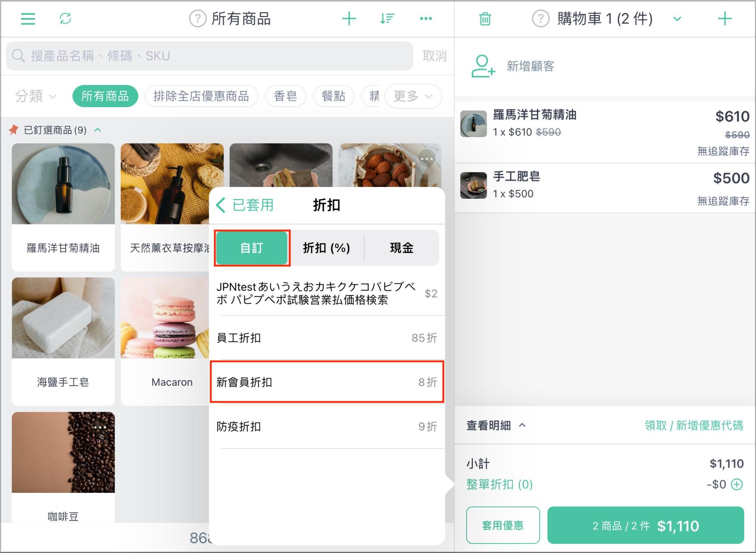Open options dots on madeleine basket product
This screenshot has height=553, width=756.
[x=427, y=158]
